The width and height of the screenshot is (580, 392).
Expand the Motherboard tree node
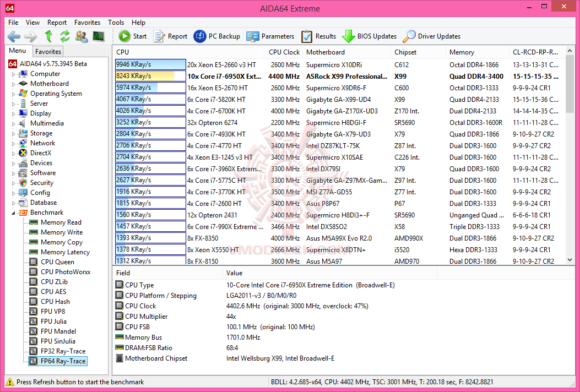pos(13,84)
